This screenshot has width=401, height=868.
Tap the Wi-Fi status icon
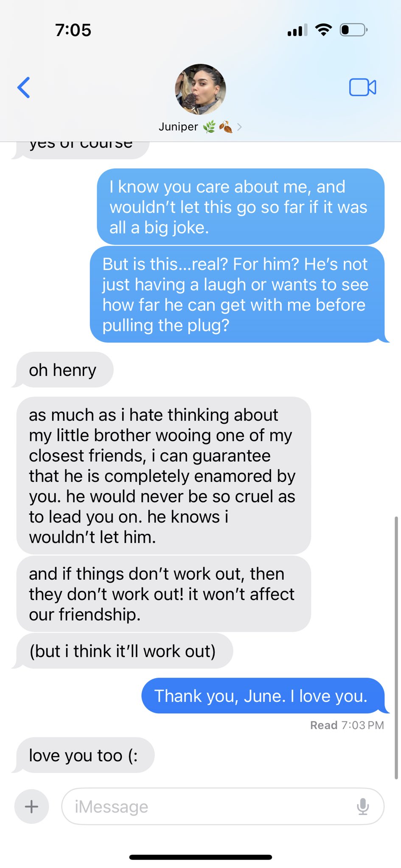[323, 30]
